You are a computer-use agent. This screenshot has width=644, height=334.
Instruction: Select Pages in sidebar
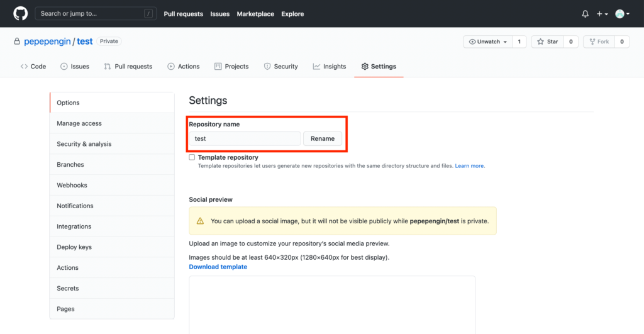112,309
